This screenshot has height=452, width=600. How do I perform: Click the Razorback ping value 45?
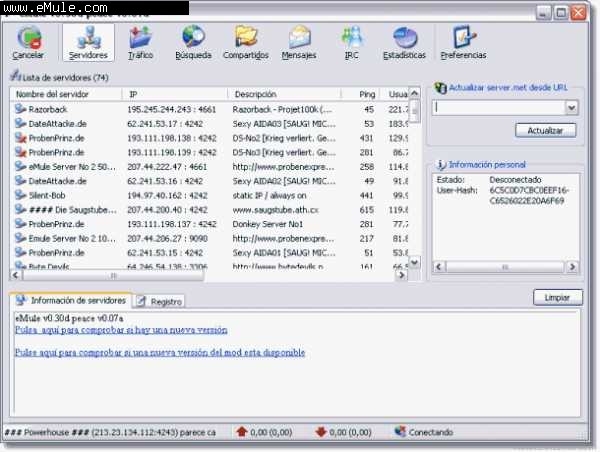pyautogui.click(x=369, y=109)
